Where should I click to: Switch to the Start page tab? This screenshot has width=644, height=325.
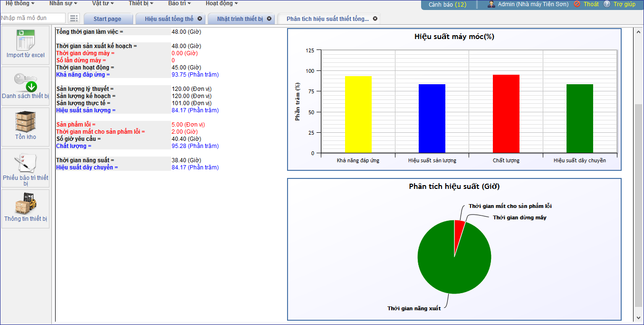pos(107,19)
